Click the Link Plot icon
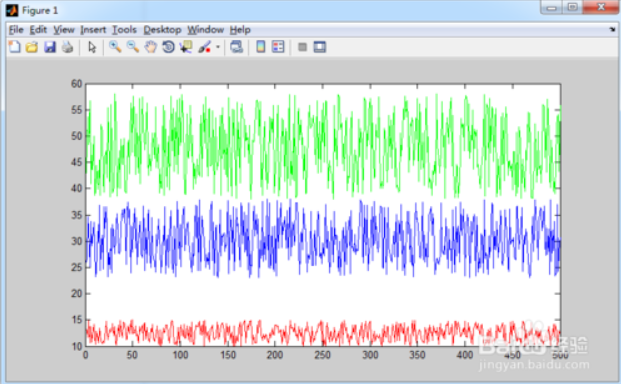621x384 pixels. pos(236,47)
